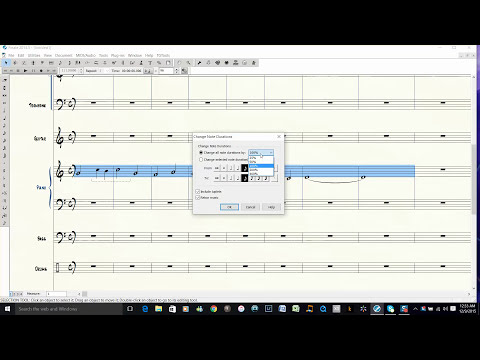Viewport: 480px width, 360px height.
Task: Click the Play button in playback controls
Action: (25, 71)
